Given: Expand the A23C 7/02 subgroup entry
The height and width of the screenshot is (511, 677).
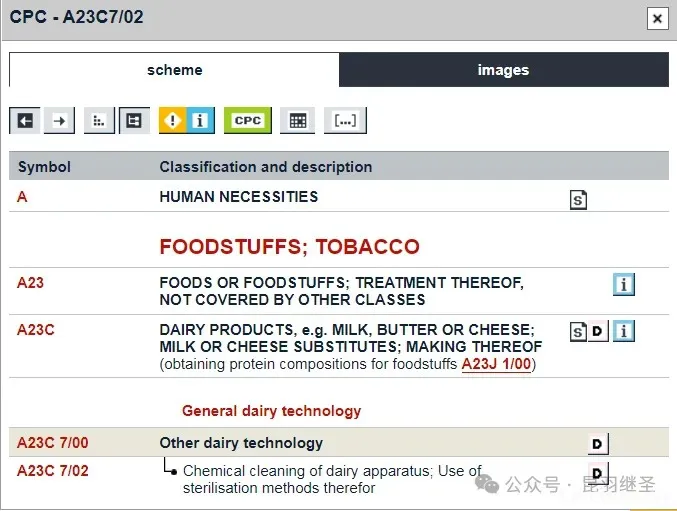Looking at the screenshot, I should point(53,470).
